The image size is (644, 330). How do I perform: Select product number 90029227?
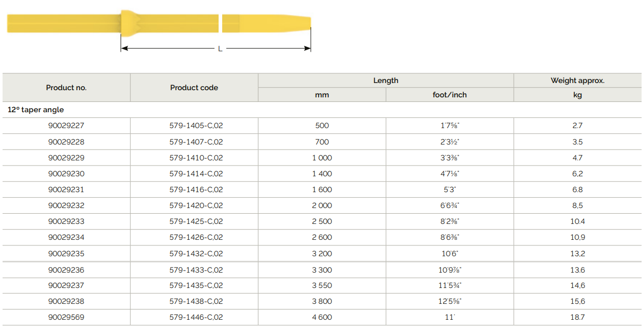coord(66,126)
